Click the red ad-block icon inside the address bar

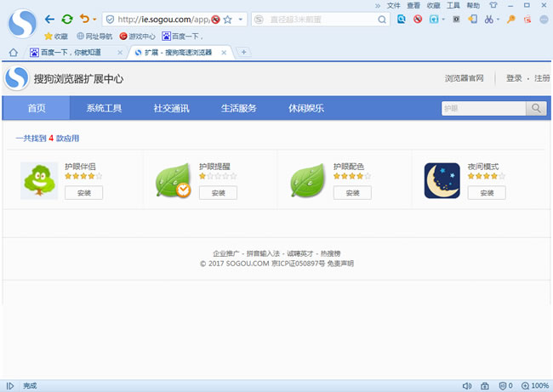coord(215,20)
